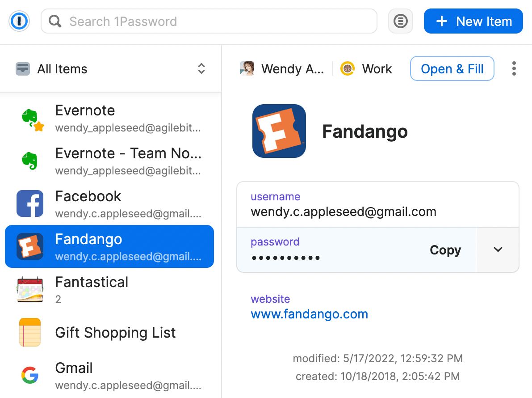Click the Google G logo icon
Image resolution: width=532 pixels, height=398 pixels.
tap(30, 375)
